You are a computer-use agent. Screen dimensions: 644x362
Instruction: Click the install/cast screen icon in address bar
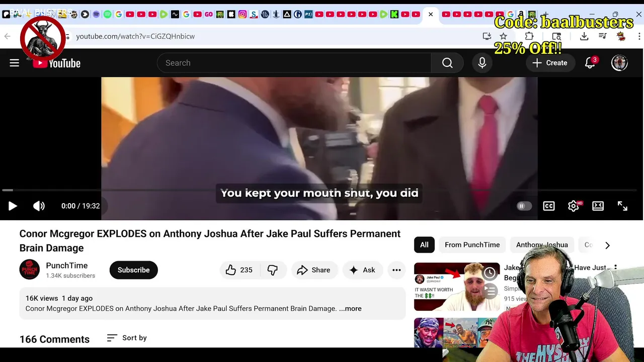click(x=487, y=36)
